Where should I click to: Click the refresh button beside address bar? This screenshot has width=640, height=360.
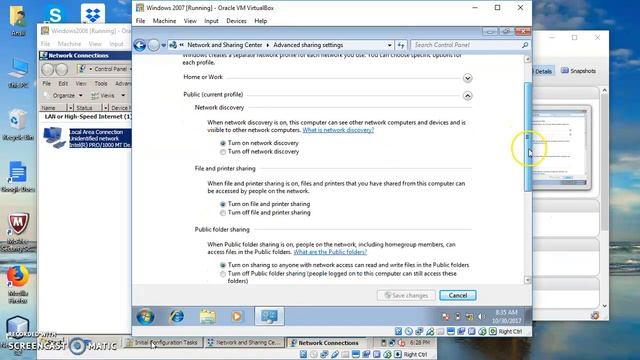click(401, 45)
